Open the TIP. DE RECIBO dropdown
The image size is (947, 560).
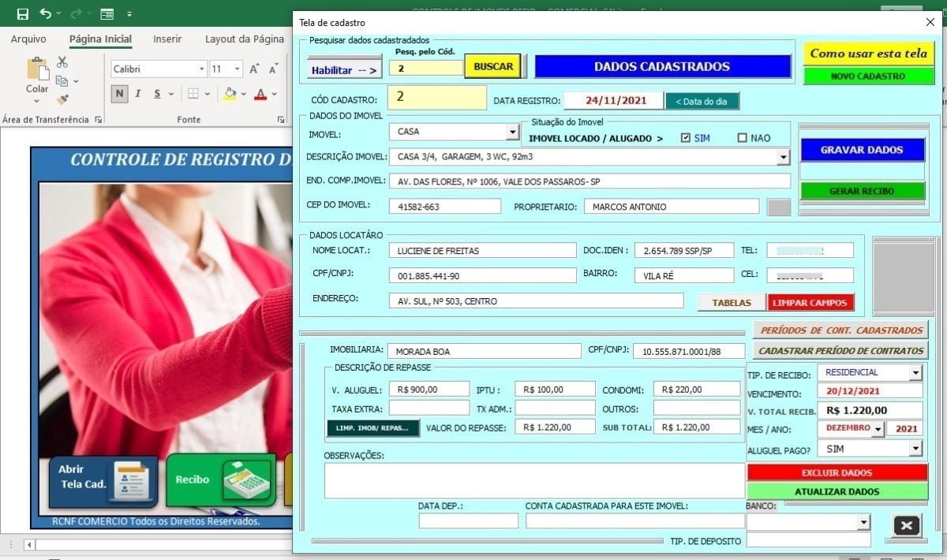(x=915, y=372)
